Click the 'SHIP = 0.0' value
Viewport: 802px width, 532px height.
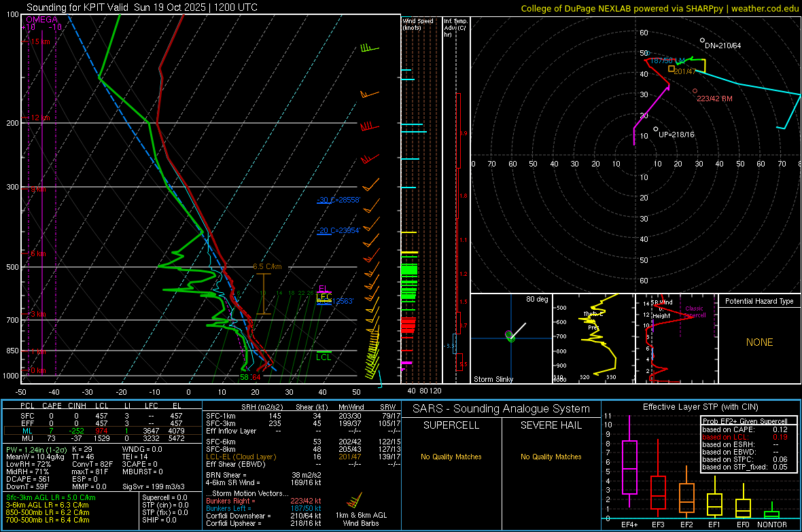[159, 520]
